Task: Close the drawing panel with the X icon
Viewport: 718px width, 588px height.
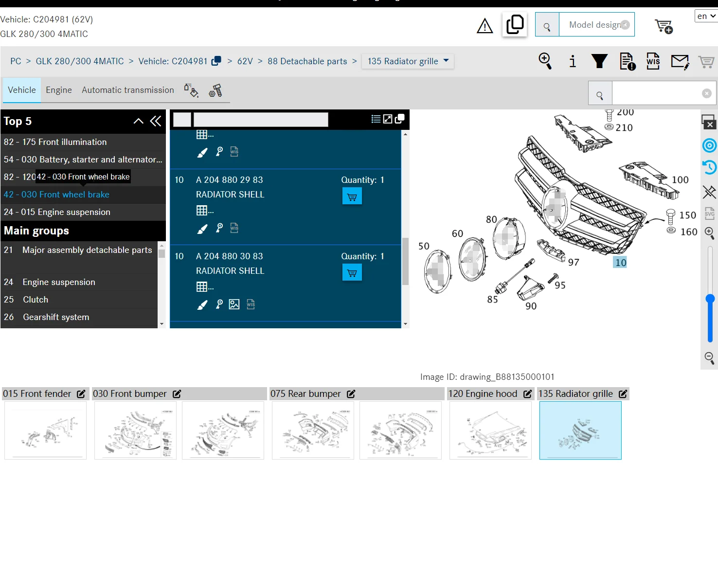Action: [709, 122]
